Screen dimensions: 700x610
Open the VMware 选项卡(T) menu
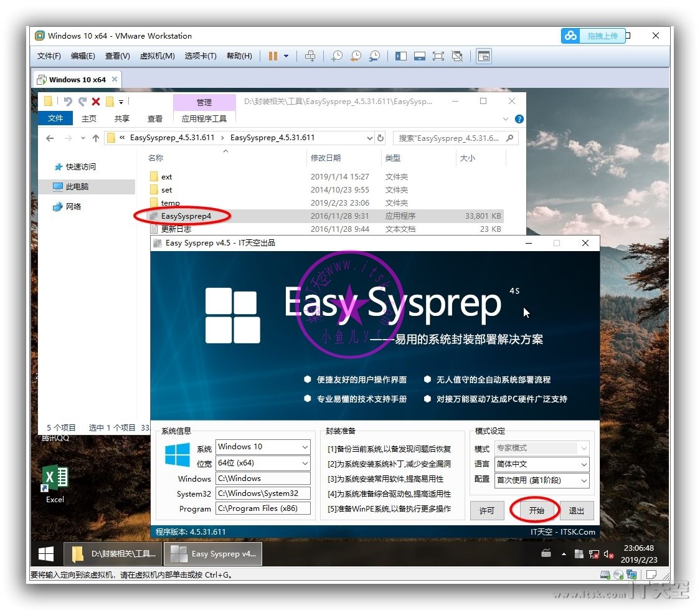coord(201,56)
